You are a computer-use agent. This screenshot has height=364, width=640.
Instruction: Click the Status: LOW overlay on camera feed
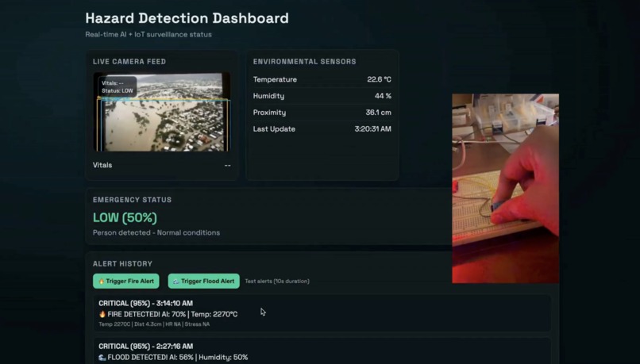point(118,91)
